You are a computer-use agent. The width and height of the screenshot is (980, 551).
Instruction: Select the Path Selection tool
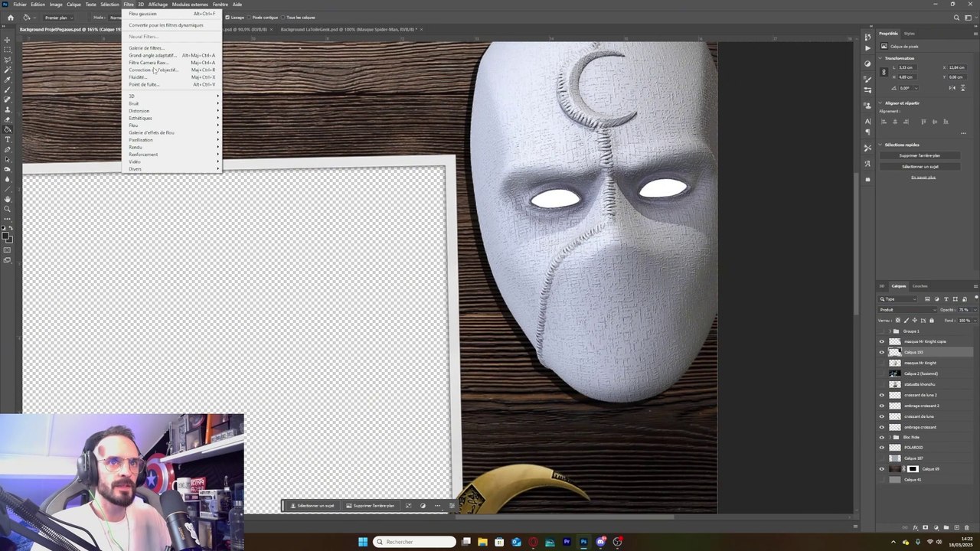(7, 159)
